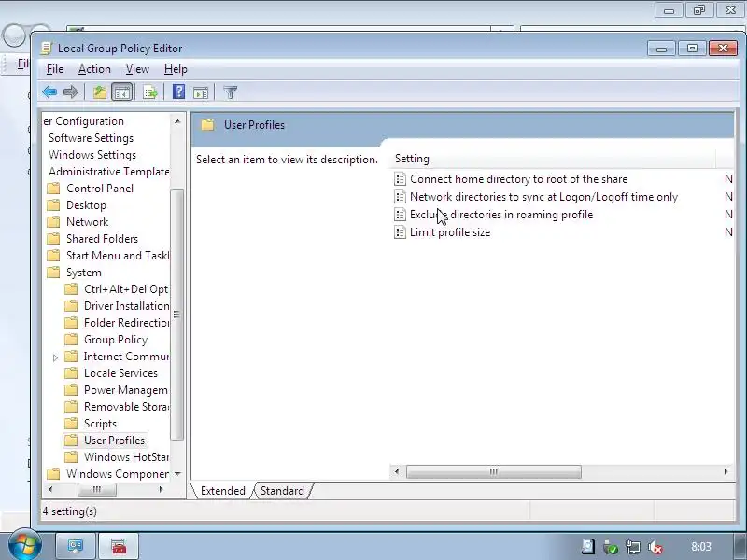Select User Profiles folder in tree

coord(114,441)
